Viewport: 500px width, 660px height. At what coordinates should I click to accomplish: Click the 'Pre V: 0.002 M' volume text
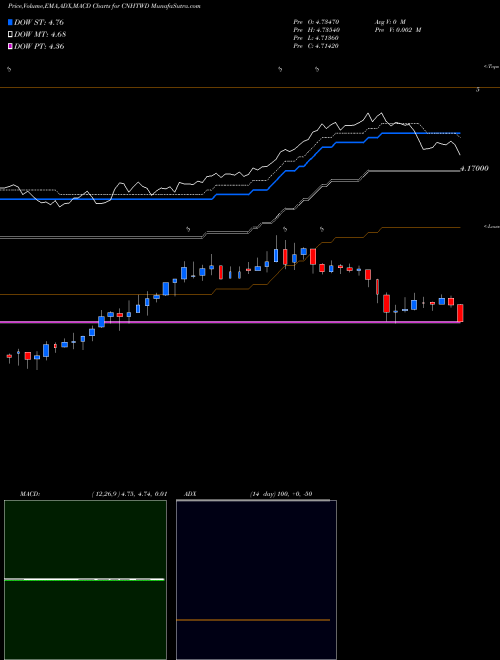(x=398, y=30)
